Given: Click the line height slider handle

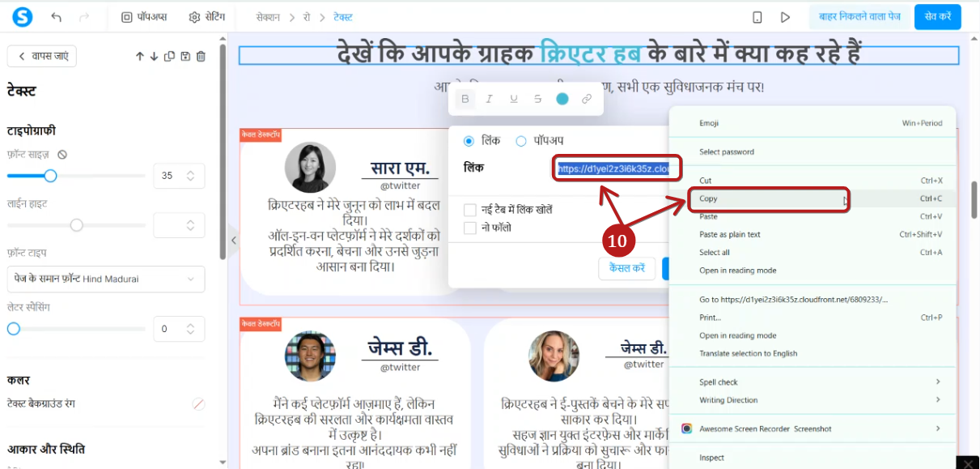Looking at the screenshot, I should coord(76,224).
